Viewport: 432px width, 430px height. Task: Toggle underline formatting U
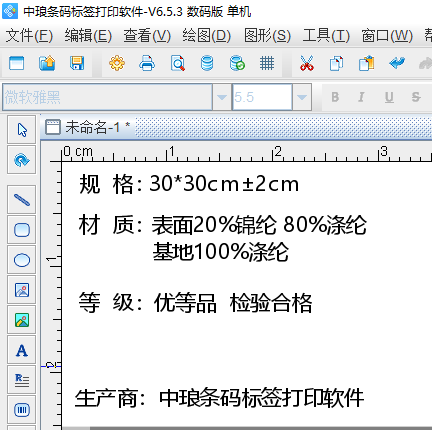(x=389, y=97)
